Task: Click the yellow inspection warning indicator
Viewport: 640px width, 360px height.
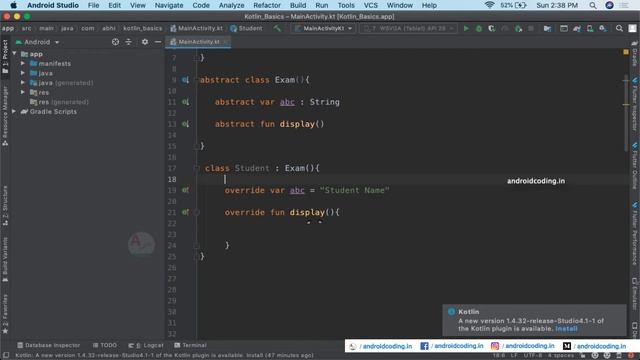Action: 626,52
